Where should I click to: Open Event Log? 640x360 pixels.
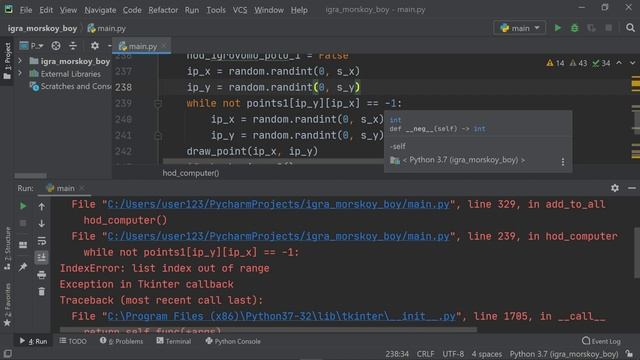coord(601,341)
